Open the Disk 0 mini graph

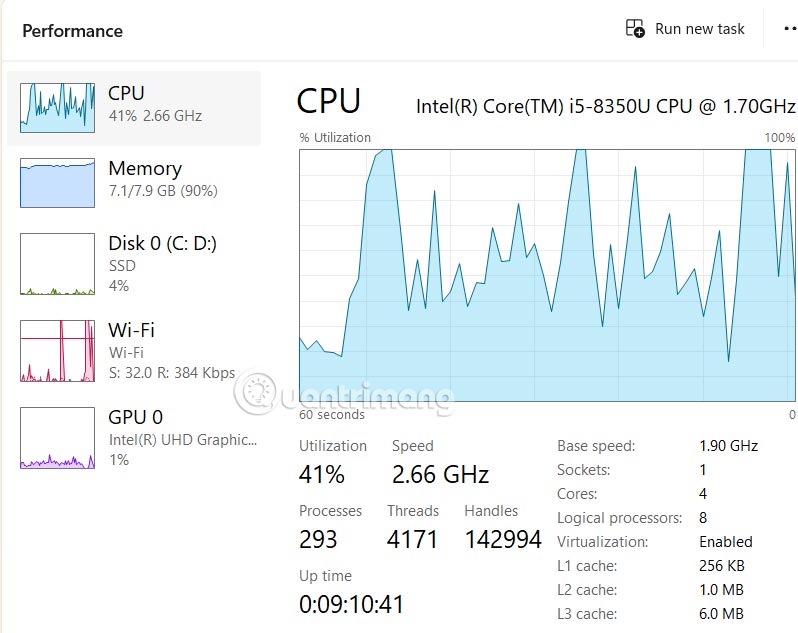pyautogui.click(x=57, y=264)
